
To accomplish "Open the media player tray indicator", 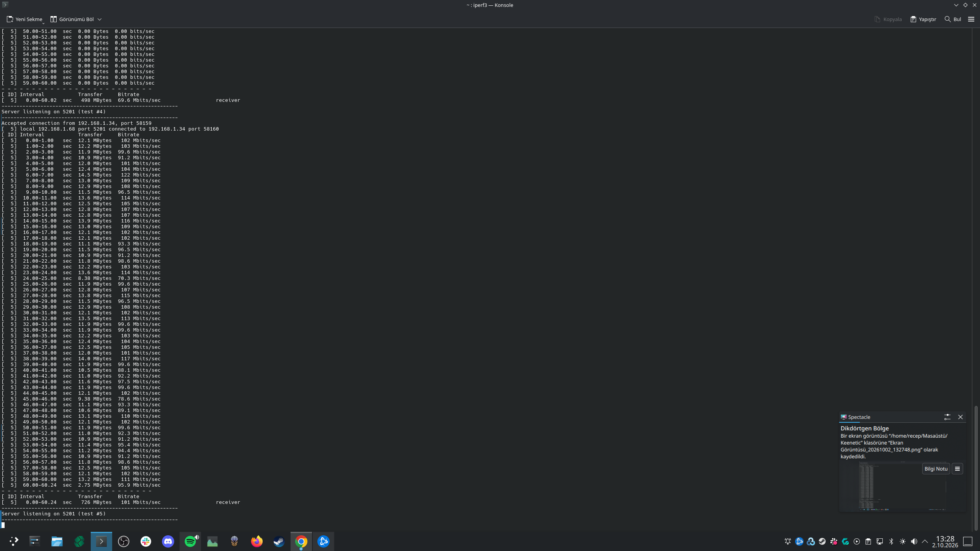I will point(857,541).
